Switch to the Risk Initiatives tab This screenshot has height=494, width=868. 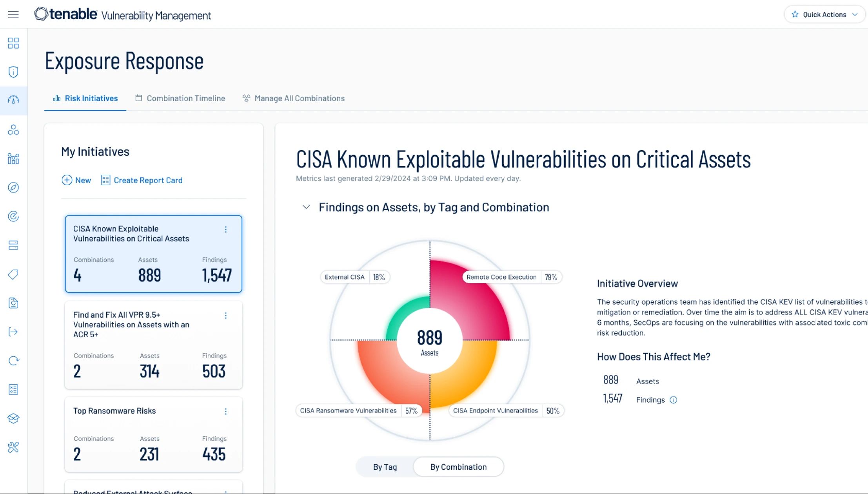pos(85,98)
